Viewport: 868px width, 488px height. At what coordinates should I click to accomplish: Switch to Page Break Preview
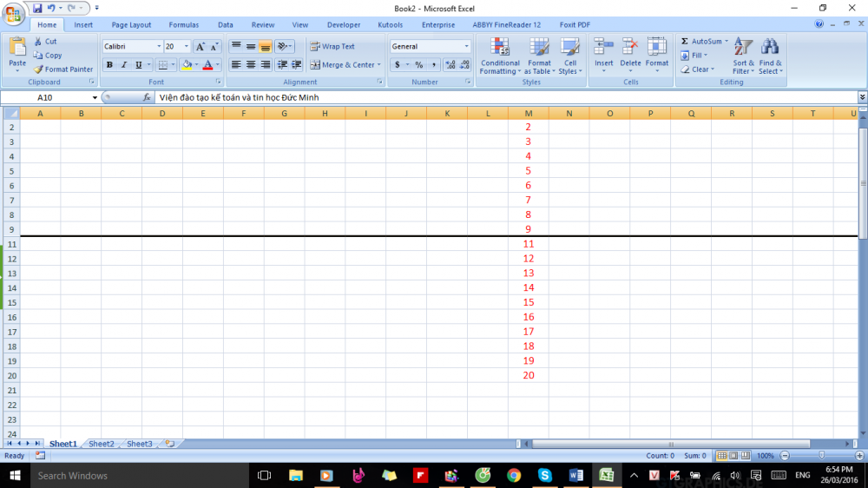click(745, 455)
